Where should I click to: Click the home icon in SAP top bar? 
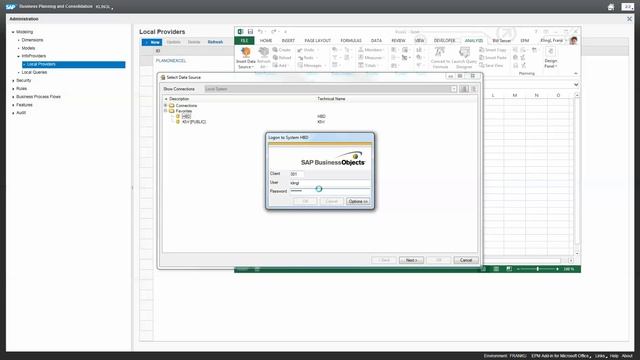coord(611,7)
